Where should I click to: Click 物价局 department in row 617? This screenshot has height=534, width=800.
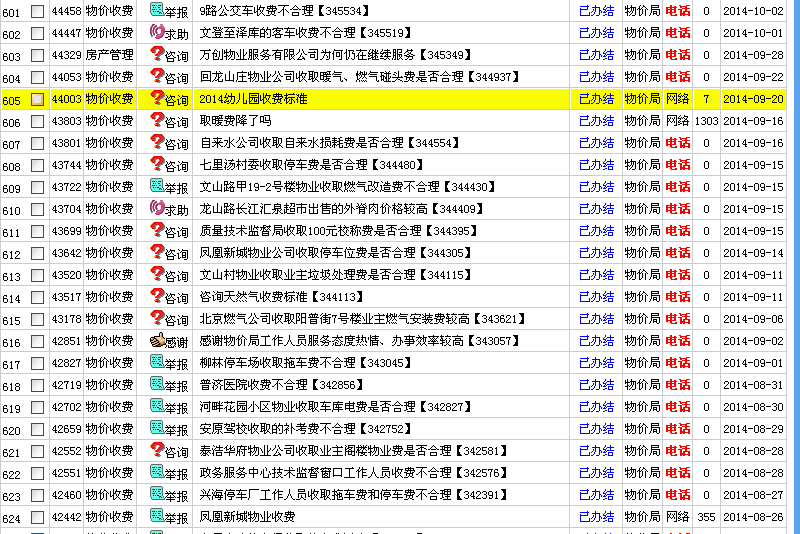(642, 363)
